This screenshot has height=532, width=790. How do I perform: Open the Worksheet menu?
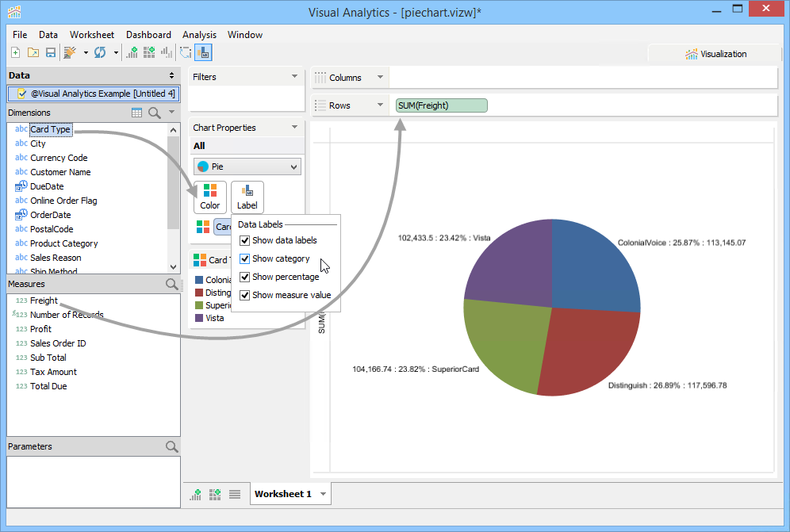[92, 35]
